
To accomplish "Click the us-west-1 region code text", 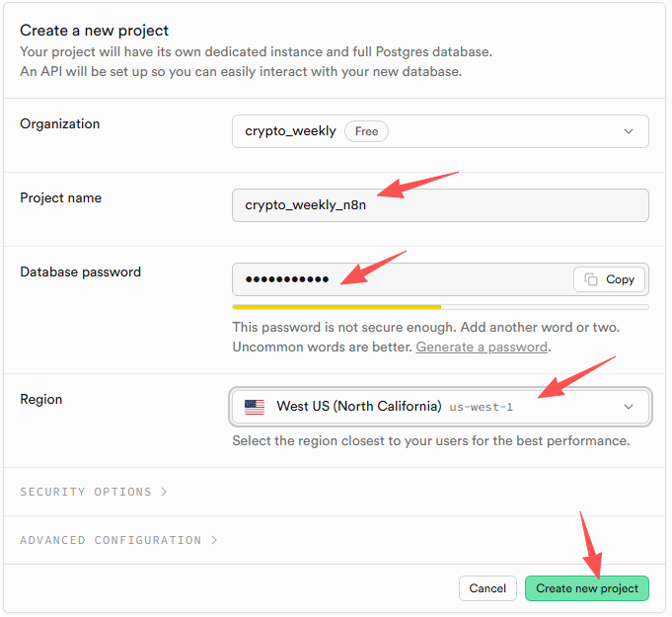I will (x=482, y=407).
